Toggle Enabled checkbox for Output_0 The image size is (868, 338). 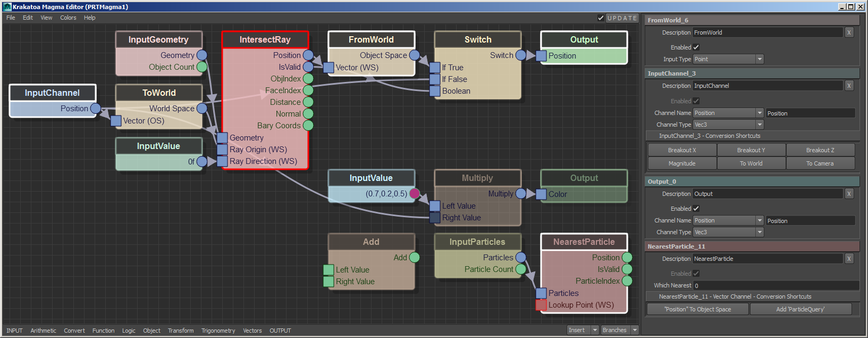tap(696, 209)
